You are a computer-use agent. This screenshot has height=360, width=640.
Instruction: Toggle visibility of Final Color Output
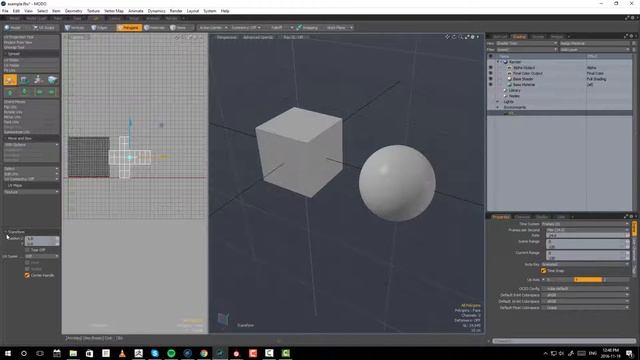[490, 73]
